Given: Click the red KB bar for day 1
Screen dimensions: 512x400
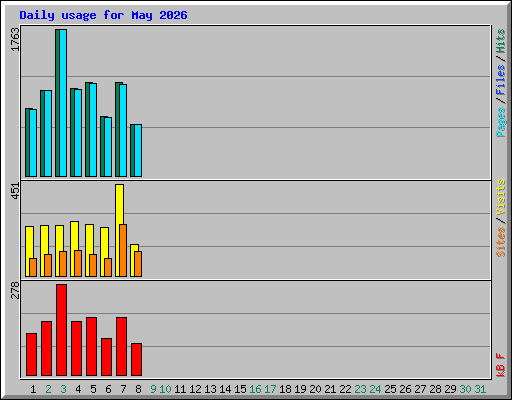Looking at the screenshot, I should 31,355.
